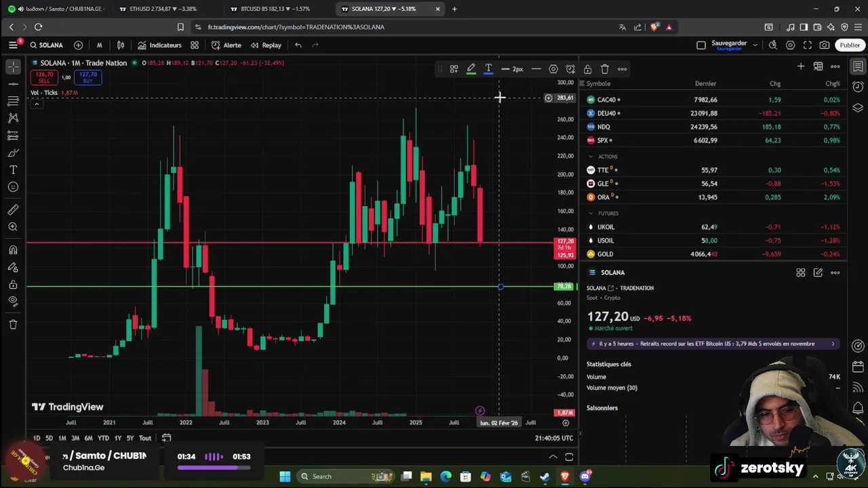The image size is (868, 488).
Task: Open SOLANA symbol search
Action: click(46, 45)
